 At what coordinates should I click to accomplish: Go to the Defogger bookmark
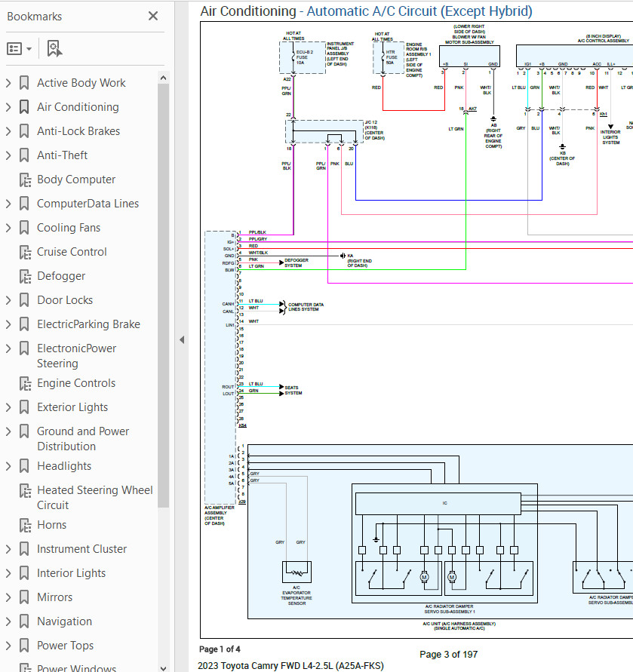click(61, 276)
